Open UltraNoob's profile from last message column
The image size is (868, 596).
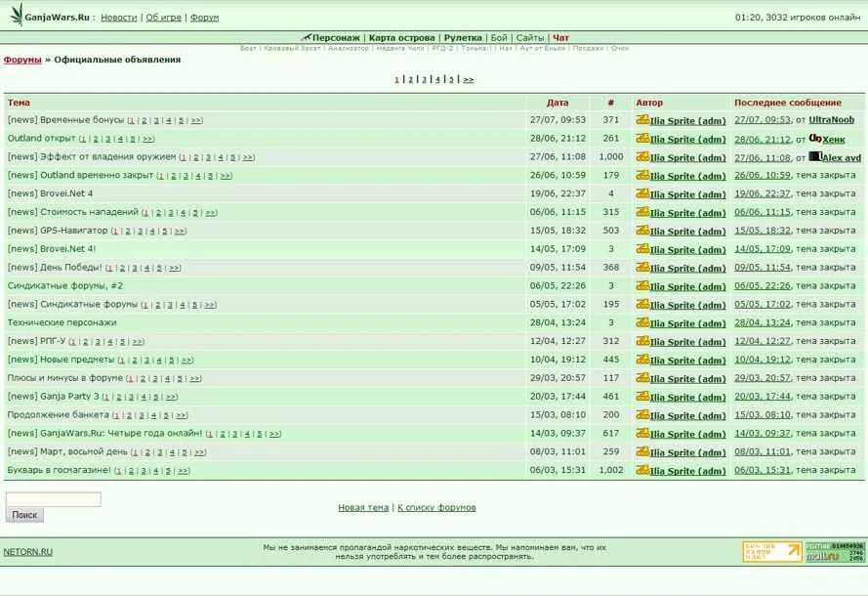tap(831, 120)
